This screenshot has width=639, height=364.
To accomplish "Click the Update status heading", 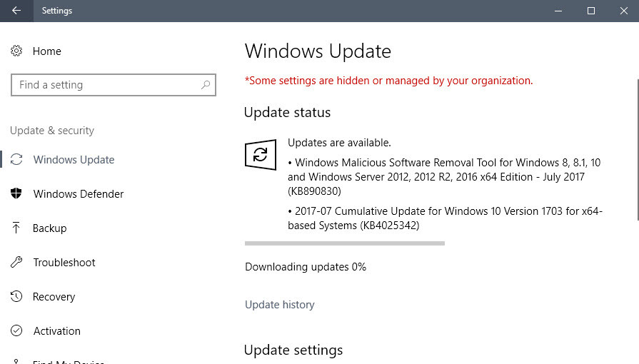I will 287,112.
